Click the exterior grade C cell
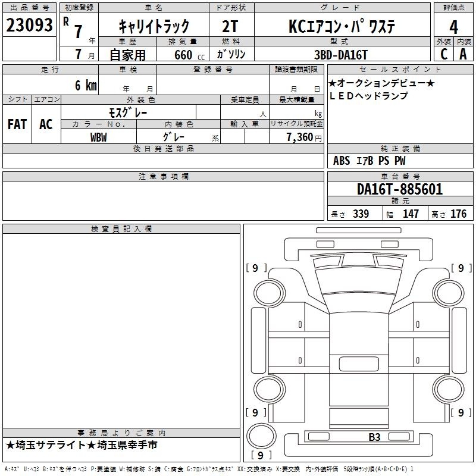The height and width of the screenshot is (476, 476). (443, 54)
